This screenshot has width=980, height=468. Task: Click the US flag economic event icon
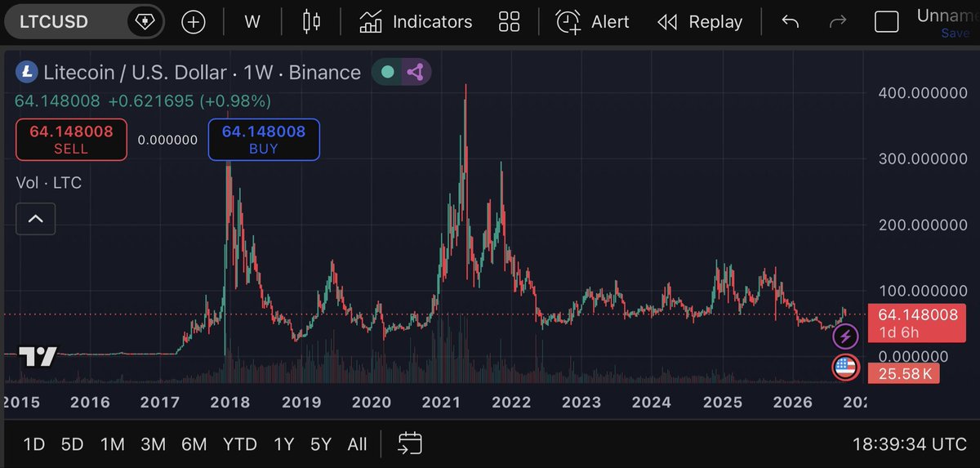coord(846,368)
